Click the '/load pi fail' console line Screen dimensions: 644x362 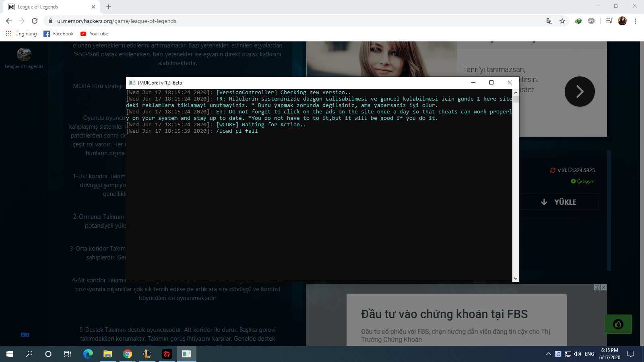pos(192,131)
